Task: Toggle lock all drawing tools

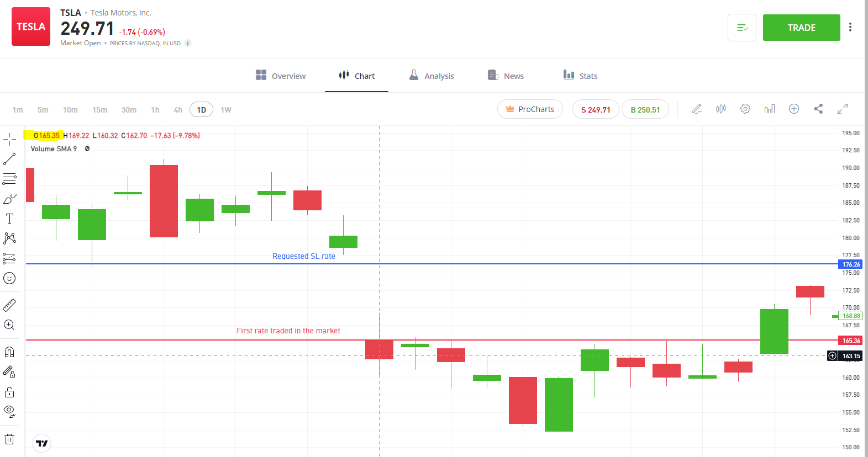Action: click(9, 392)
